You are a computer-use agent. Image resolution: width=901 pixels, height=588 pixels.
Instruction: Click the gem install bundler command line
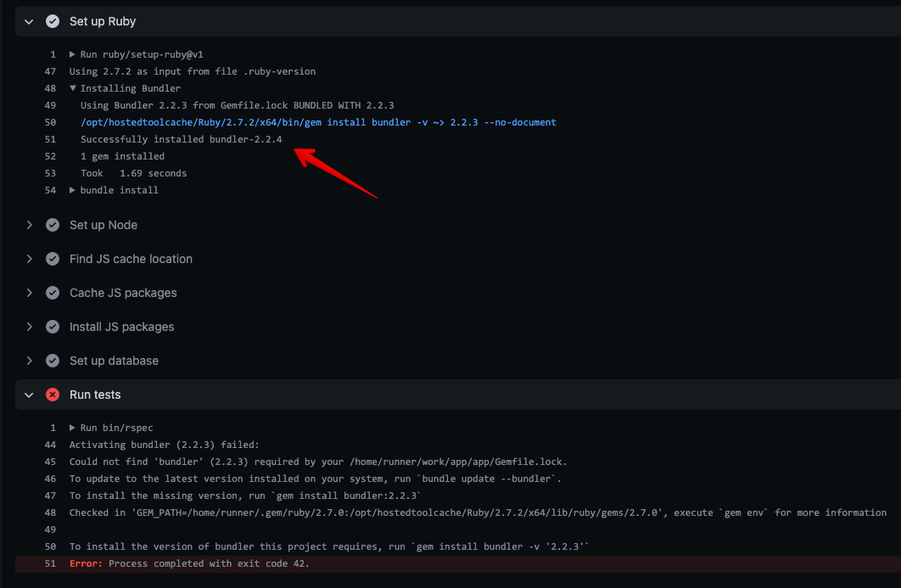(x=318, y=122)
